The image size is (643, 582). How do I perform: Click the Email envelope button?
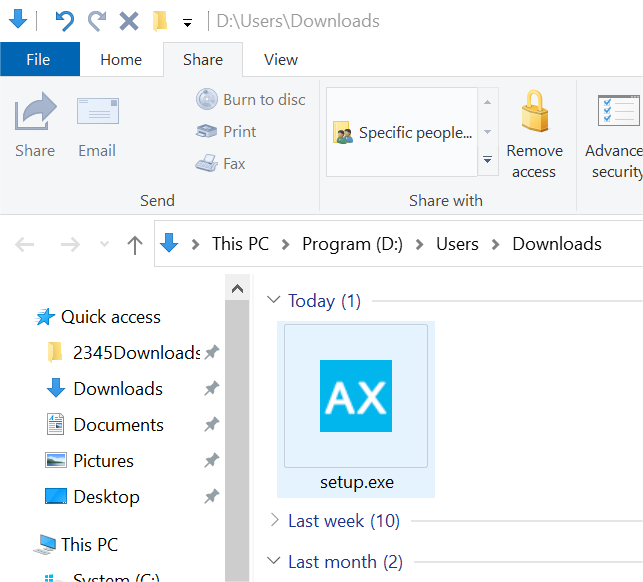[97, 127]
